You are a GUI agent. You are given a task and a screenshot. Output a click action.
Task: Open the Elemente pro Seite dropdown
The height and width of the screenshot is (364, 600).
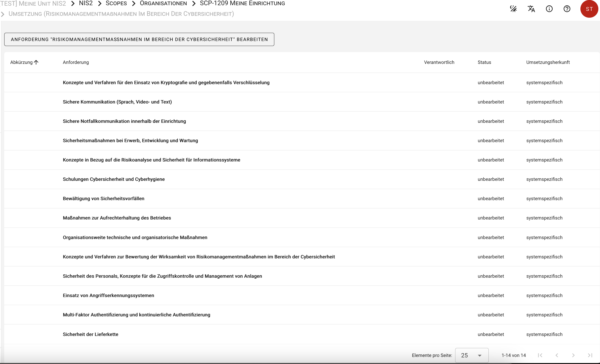(471, 355)
